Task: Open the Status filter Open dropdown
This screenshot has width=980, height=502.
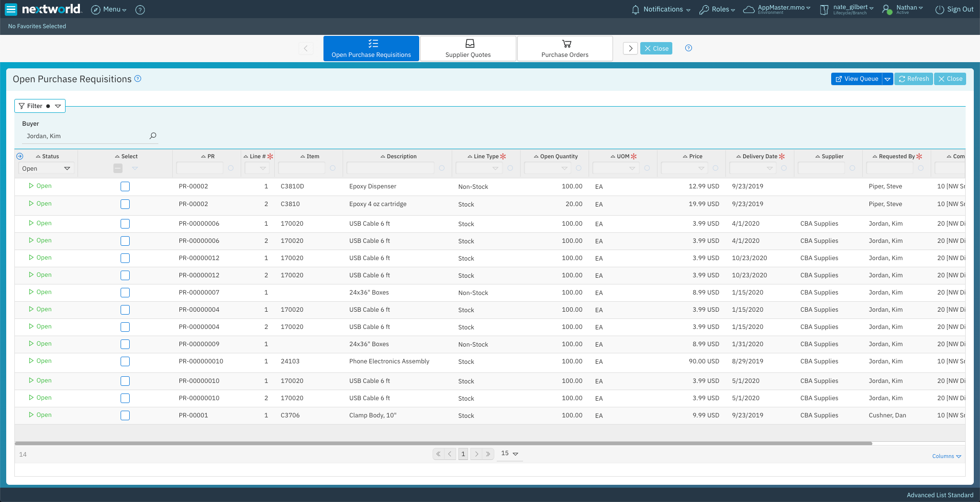Action: pos(46,168)
